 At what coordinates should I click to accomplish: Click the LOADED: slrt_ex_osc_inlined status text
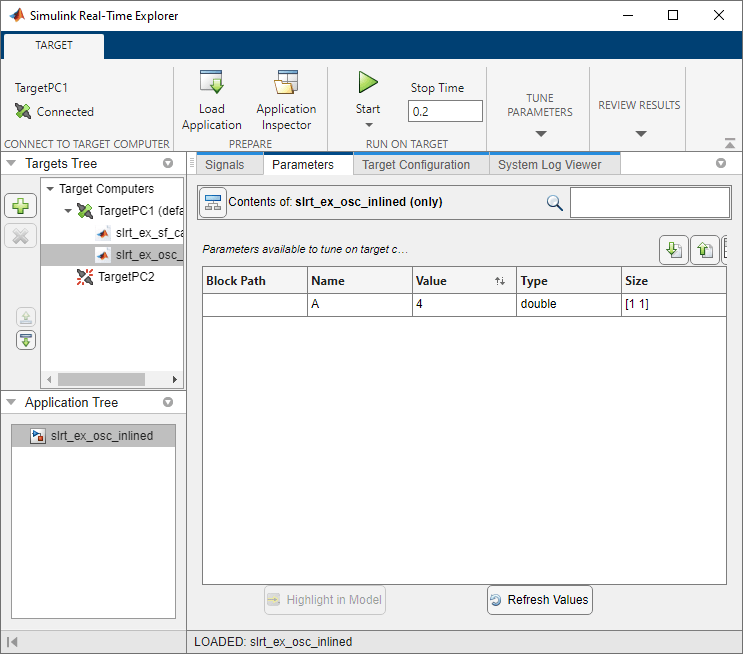click(x=273, y=642)
